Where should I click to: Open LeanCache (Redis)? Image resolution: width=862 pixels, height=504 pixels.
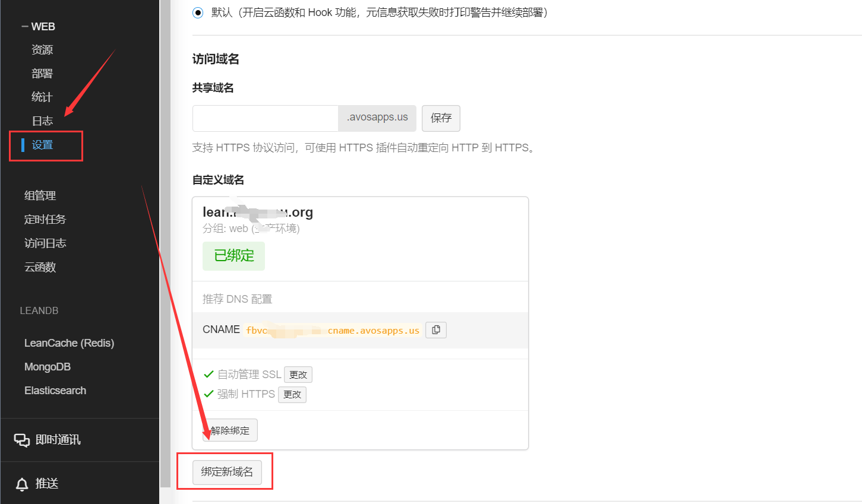pyautogui.click(x=69, y=343)
